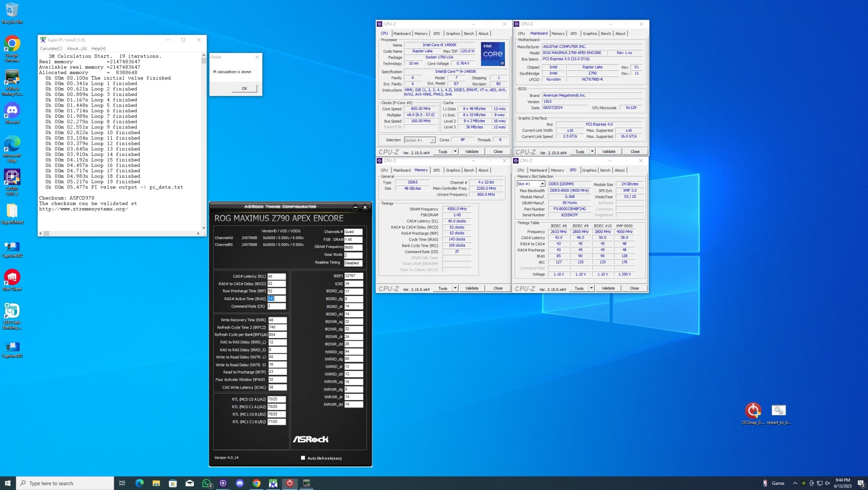The image size is (868, 490).
Task: Open the ESET Safe Banking desktop shortcut
Action: pos(12,316)
